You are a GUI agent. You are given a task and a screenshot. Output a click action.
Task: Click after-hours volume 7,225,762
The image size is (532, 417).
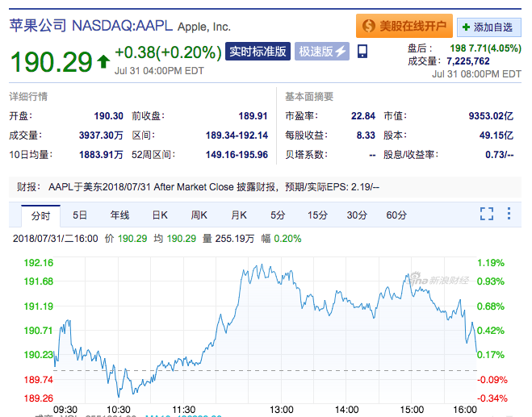tap(468, 61)
